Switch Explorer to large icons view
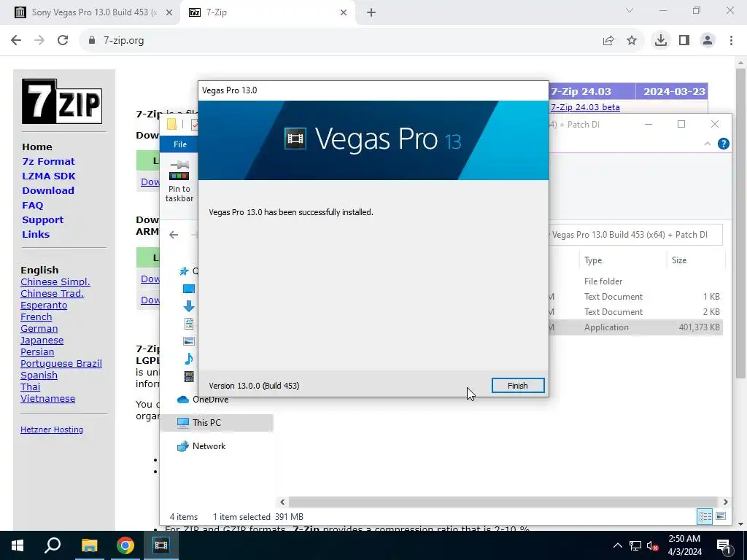 tap(721, 517)
